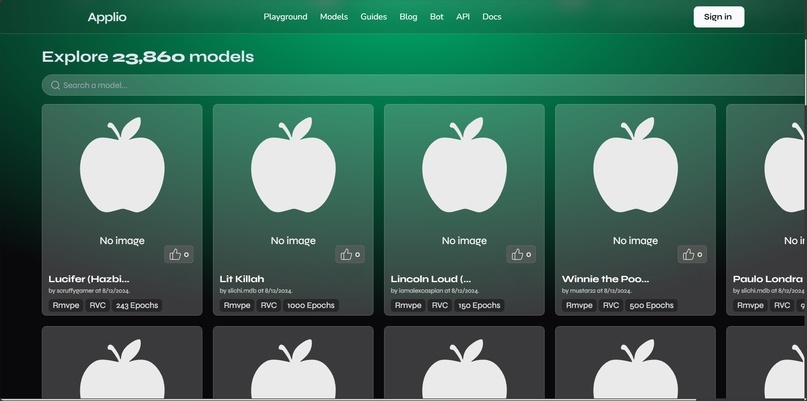Image resolution: width=807 pixels, height=401 pixels.
Task: Click the Lincoln Loud apple placeholder image
Action: click(464, 165)
